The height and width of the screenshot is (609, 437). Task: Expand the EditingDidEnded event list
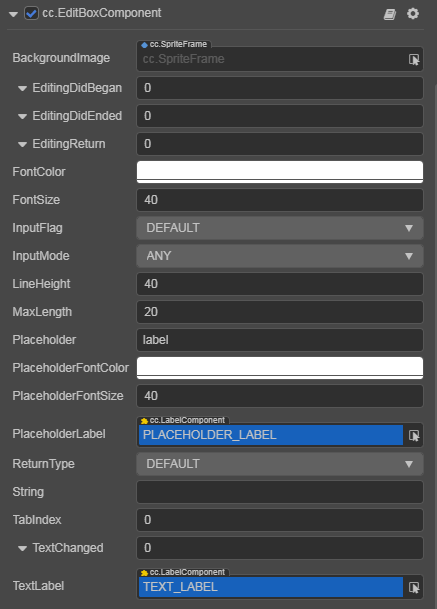point(22,117)
